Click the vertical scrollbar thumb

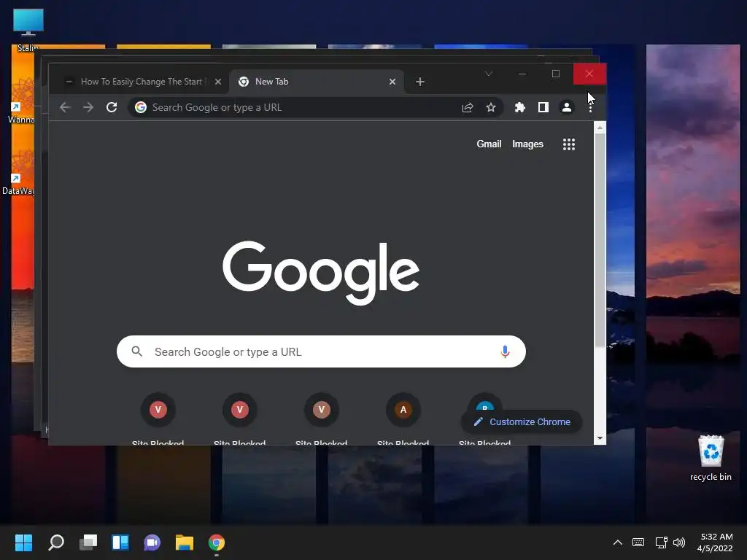click(600, 241)
